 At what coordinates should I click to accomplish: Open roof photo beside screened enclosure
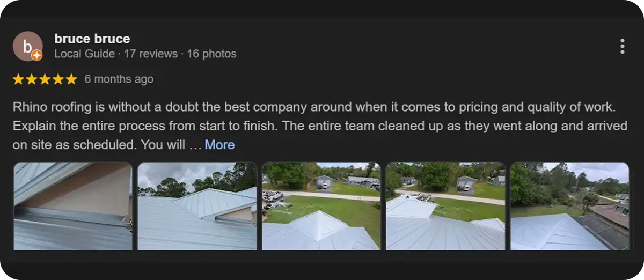569,206
